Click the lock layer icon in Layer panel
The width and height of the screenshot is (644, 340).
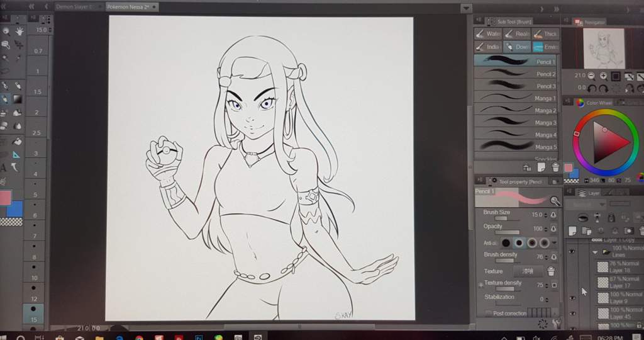click(x=611, y=218)
